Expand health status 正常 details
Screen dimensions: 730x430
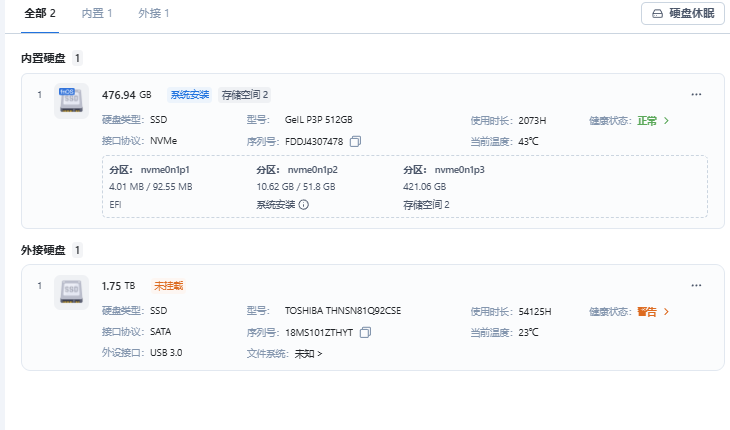click(667, 121)
